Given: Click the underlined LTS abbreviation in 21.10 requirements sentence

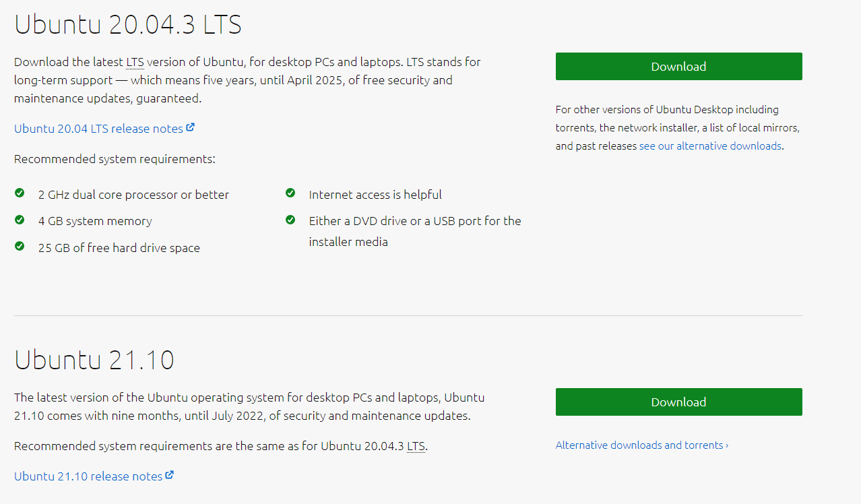Looking at the screenshot, I should [x=416, y=446].
